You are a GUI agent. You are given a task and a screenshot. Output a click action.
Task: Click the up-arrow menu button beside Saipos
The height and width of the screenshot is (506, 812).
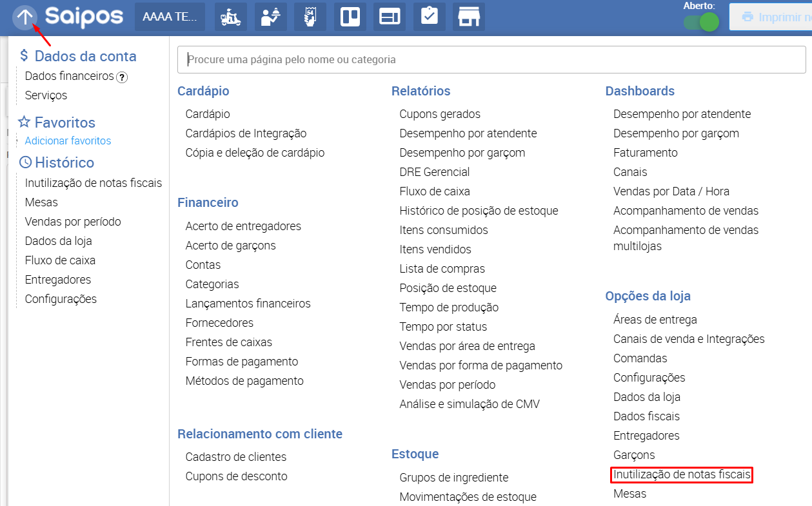point(24,17)
